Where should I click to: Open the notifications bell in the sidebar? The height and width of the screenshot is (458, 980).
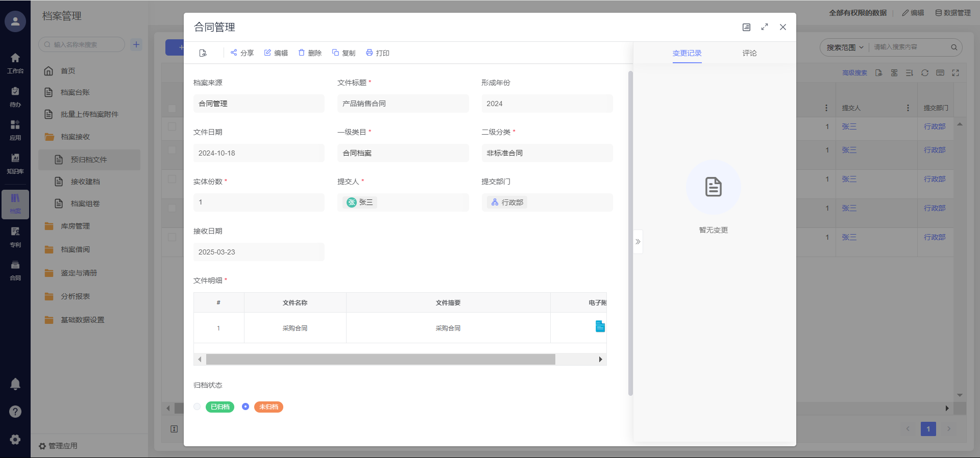pyautogui.click(x=15, y=384)
